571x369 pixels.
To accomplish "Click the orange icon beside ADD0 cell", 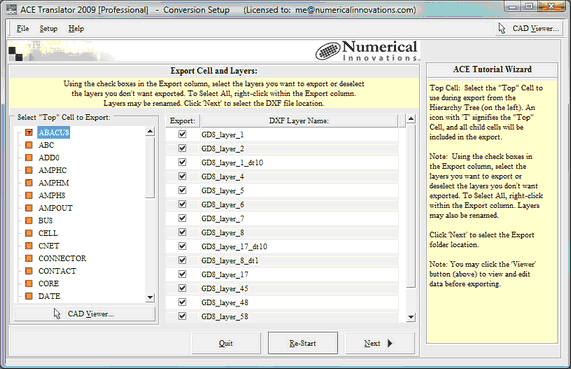I will click(29, 158).
